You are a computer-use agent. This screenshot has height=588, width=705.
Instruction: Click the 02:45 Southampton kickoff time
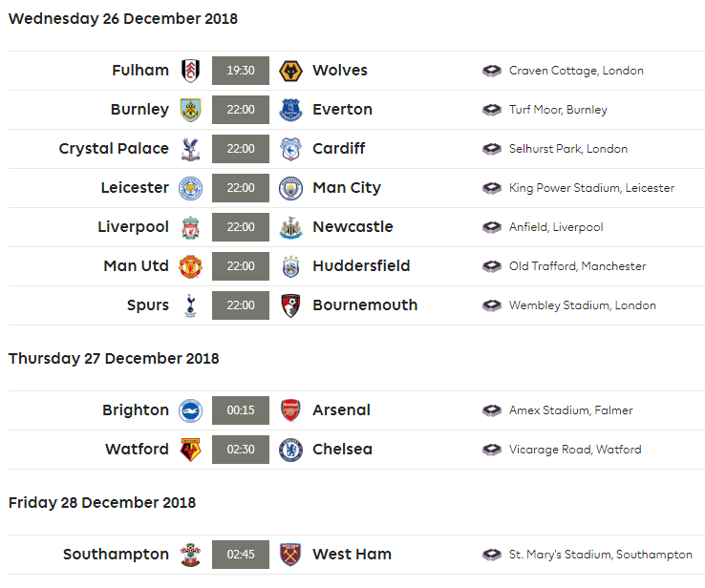click(x=241, y=555)
